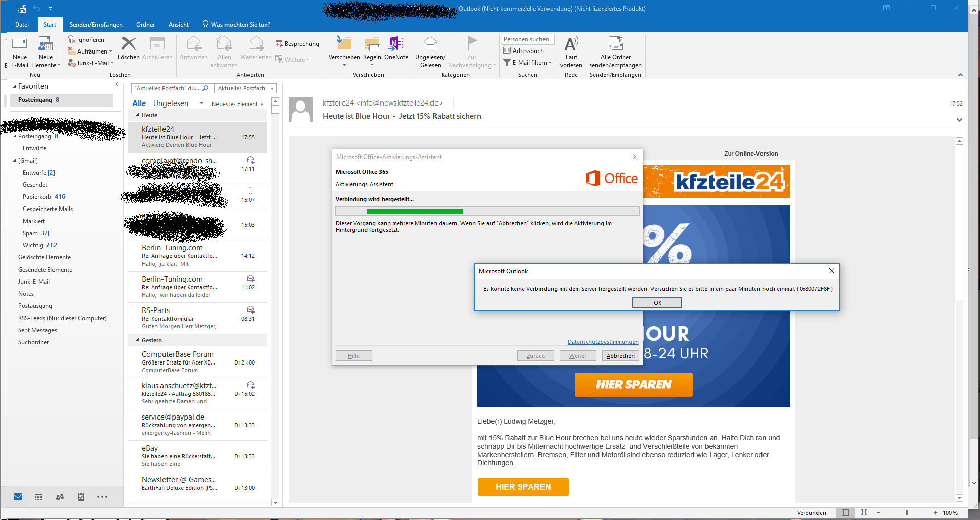Click the Weiterleiten forward icon
This screenshot has height=520, width=980.
[x=256, y=44]
